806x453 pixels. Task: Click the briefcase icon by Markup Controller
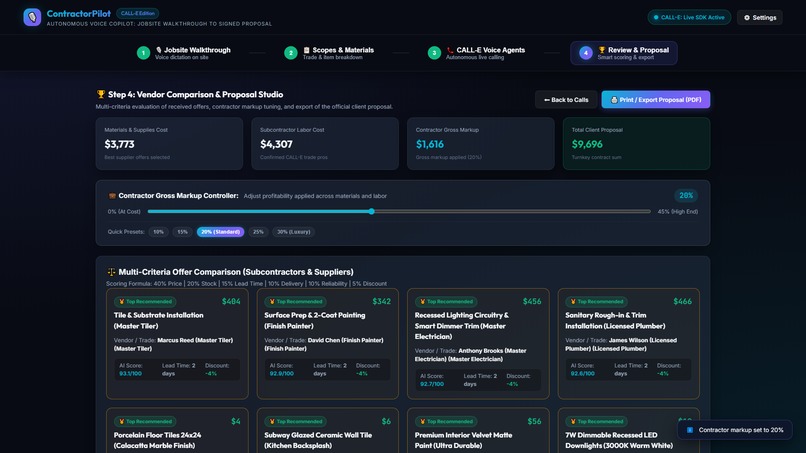pyautogui.click(x=112, y=196)
